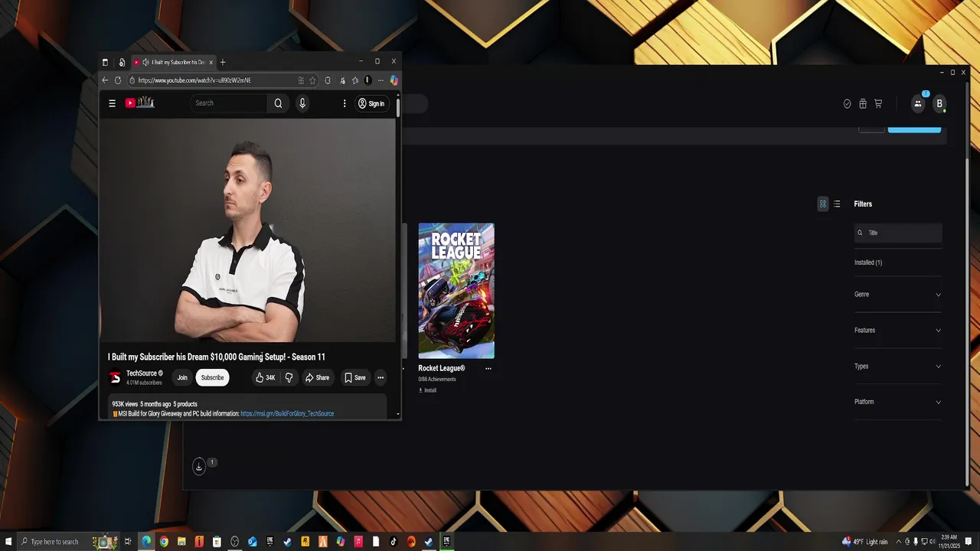The image size is (980, 551).
Task: Switch Epic library to list view
Action: coord(837,204)
